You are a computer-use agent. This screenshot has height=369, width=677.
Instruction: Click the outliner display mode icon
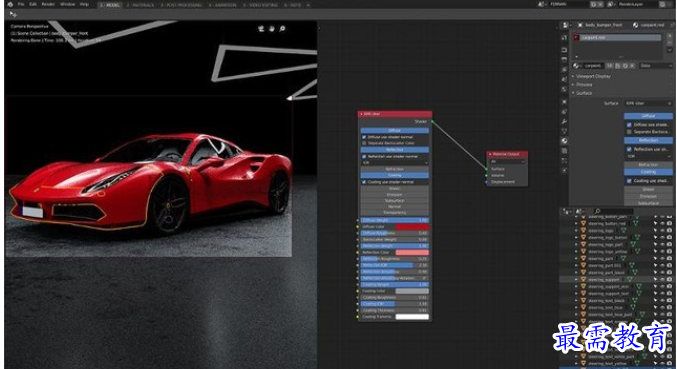[580, 211]
